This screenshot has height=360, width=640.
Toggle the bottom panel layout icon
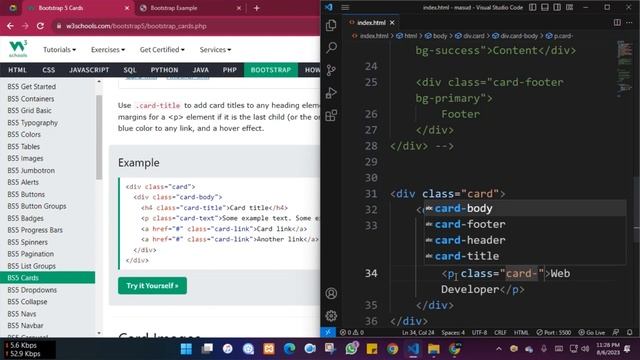click(545, 7)
